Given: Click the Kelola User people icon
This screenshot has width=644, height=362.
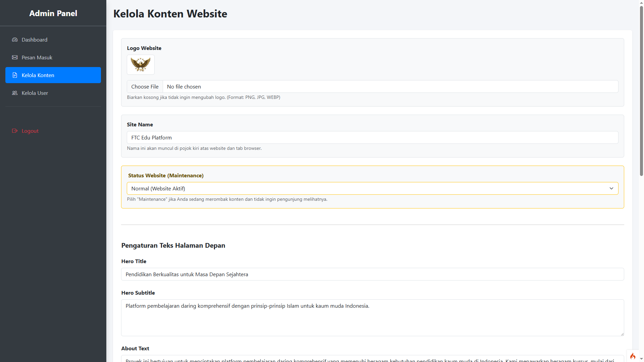Looking at the screenshot, I should (15, 93).
